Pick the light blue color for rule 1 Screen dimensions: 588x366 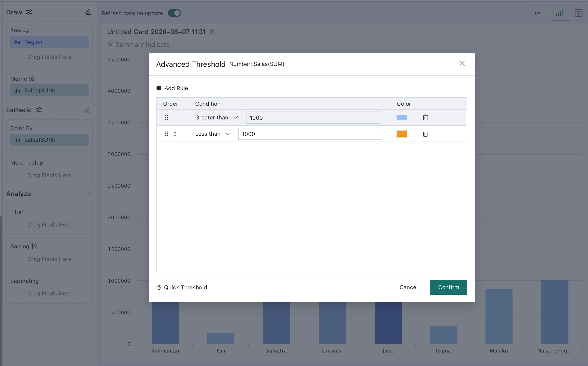click(402, 118)
